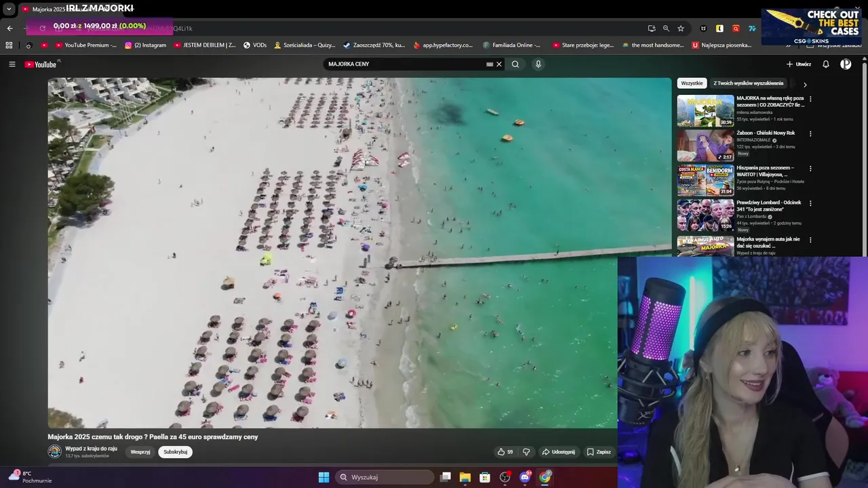Open Microsoft Store from the taskbar
The width and height of the screenshot is (868, 488).
click(485, 477)
